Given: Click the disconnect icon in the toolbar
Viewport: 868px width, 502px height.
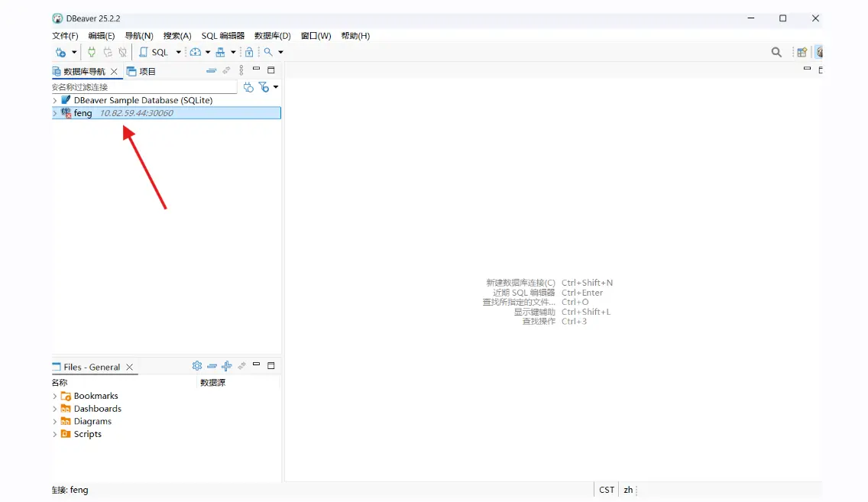Looking at the screenshot, I should 122,52.
